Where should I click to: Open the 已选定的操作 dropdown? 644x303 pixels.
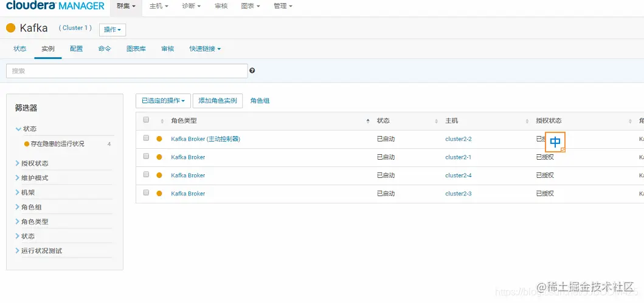pyautogui.click(x=163, y=100)
